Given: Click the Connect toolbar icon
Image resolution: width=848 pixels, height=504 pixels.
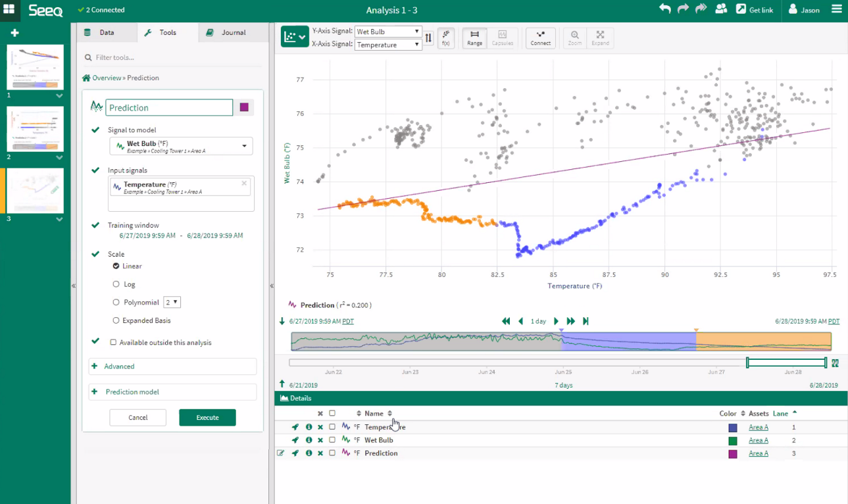Looking at the screenshot, I should coord(540,38).
